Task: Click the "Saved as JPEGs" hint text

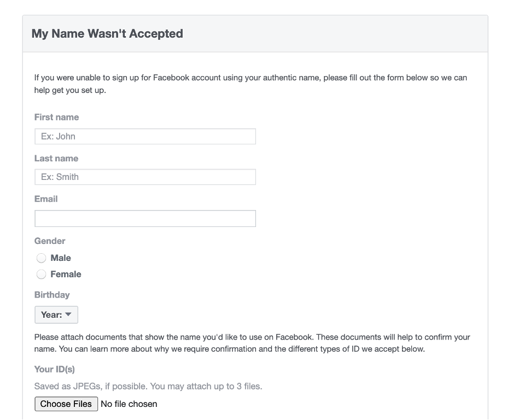Action: pos(148,386)
